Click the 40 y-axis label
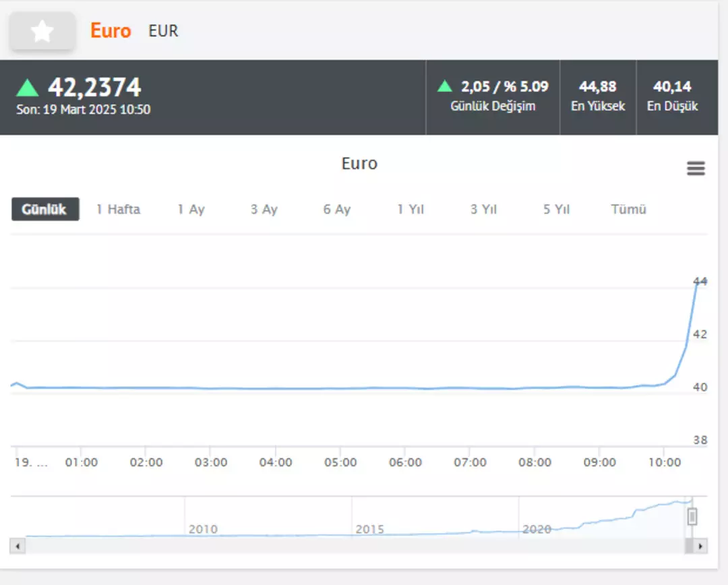 tap(700, 388)
